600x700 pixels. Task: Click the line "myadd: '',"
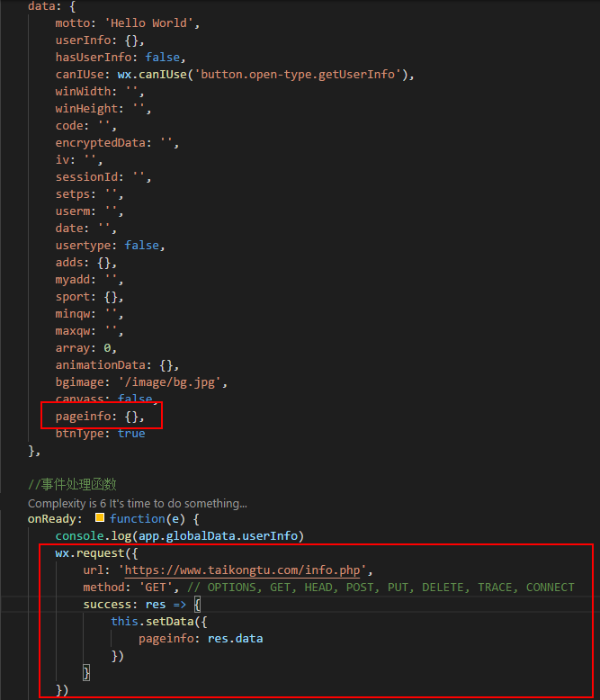pos(89,280)
